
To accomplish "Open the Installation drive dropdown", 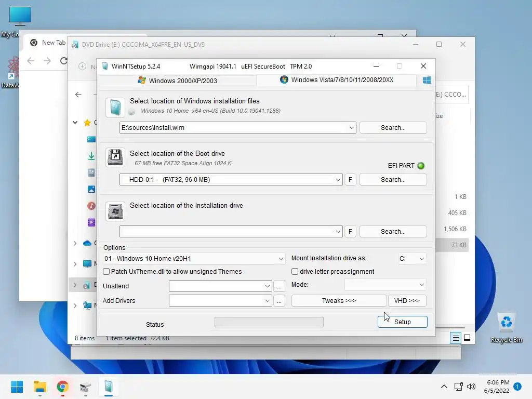I will click(338, 232).
